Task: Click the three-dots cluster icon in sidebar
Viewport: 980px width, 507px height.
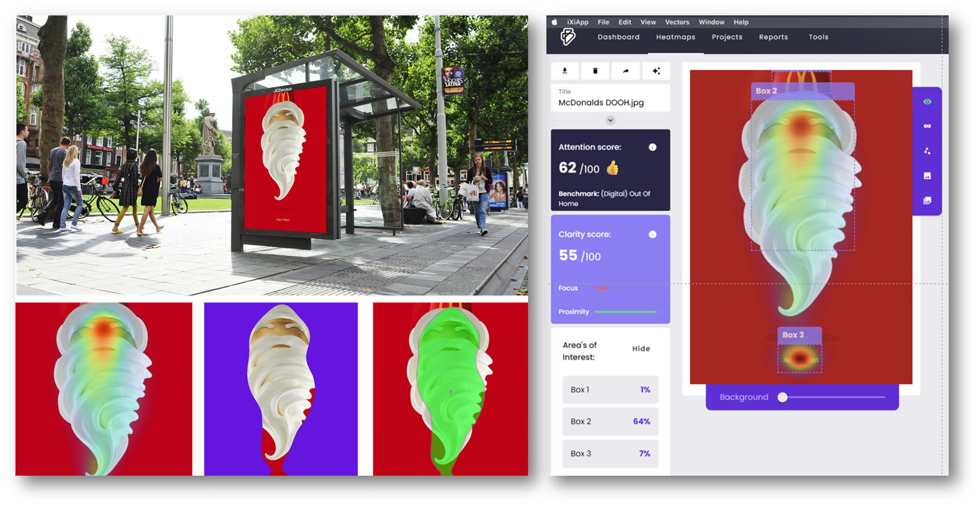Action: [x=927, y=151]
